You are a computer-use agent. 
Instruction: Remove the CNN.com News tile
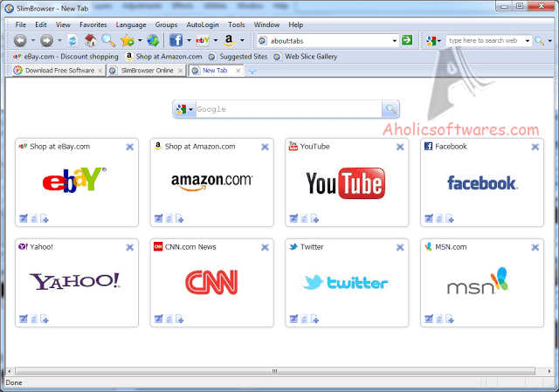point(265,247)
